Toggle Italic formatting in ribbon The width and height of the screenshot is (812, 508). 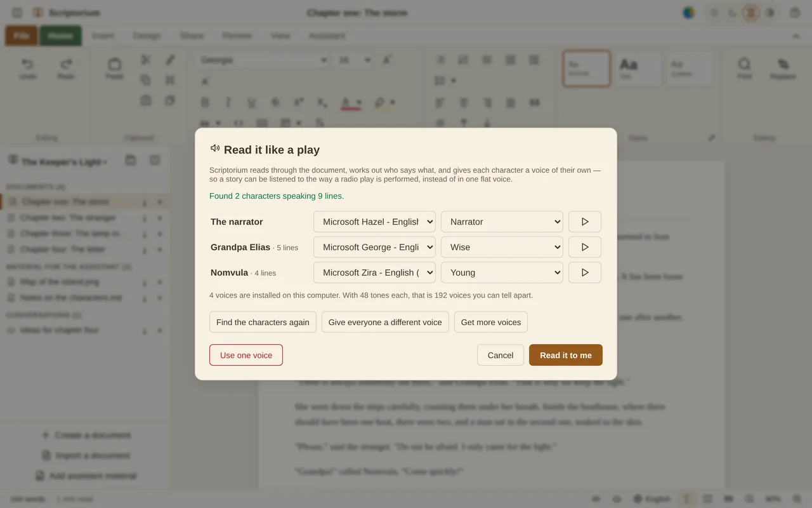click(228, 102)
